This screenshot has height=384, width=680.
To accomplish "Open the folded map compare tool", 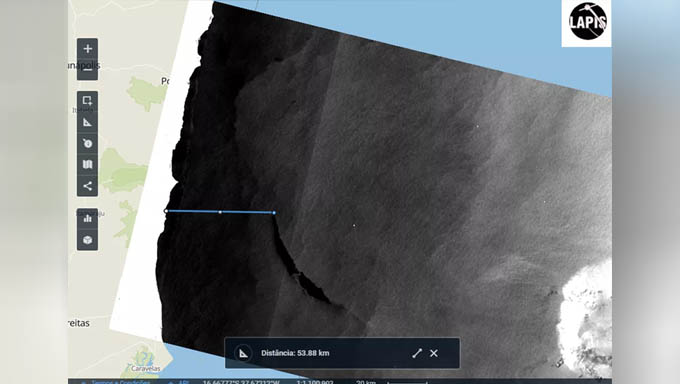I will pyautogui.click(x=88, y=164).
